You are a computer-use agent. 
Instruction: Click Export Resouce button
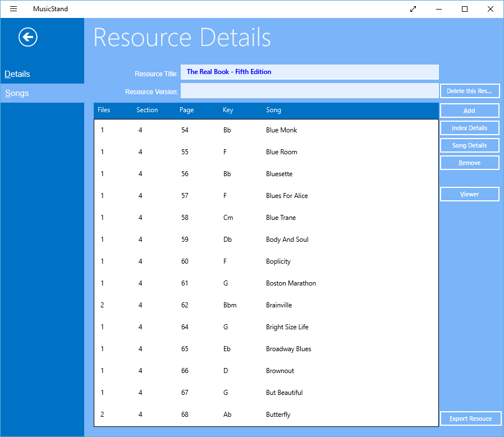pos(470,418)
